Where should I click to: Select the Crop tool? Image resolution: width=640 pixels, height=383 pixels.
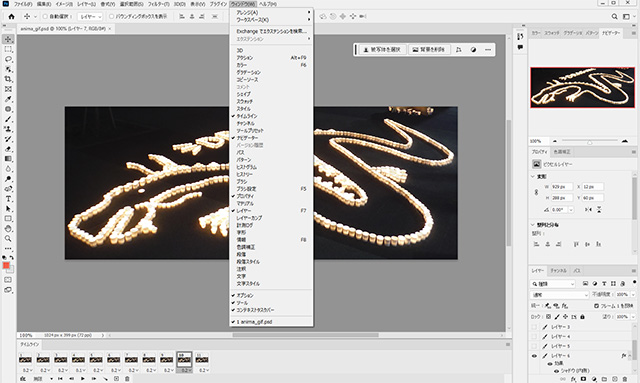[x=8, y=79]
